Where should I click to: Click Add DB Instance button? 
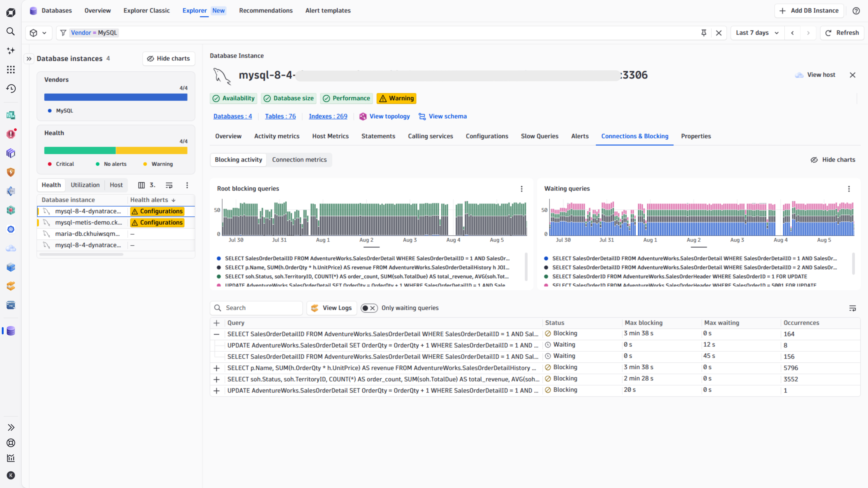tap(809, 10)
